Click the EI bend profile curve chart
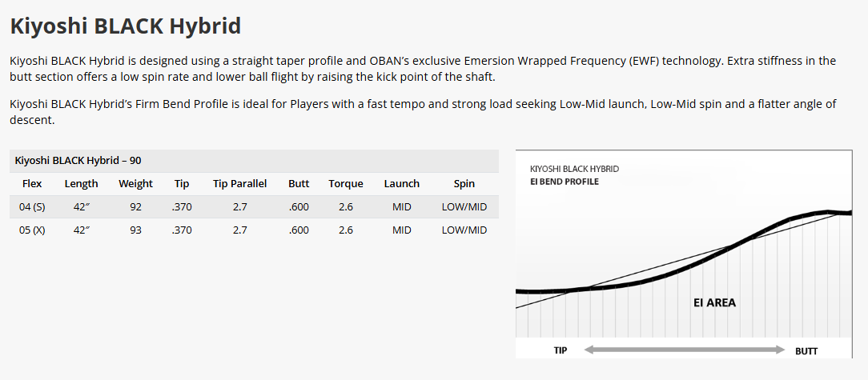 pos(684,256)
